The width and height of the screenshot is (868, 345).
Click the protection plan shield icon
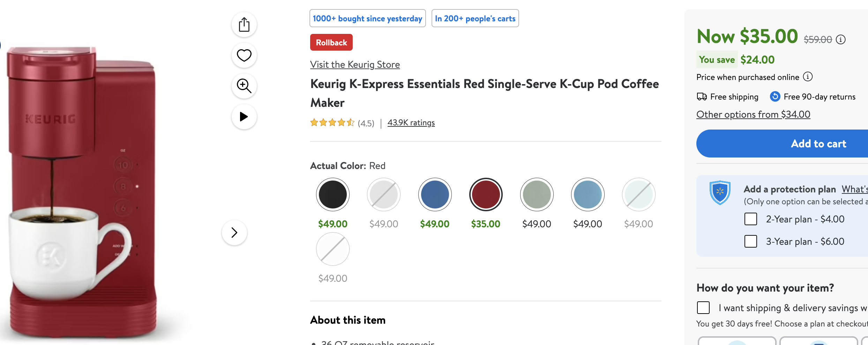click(720, 192)
